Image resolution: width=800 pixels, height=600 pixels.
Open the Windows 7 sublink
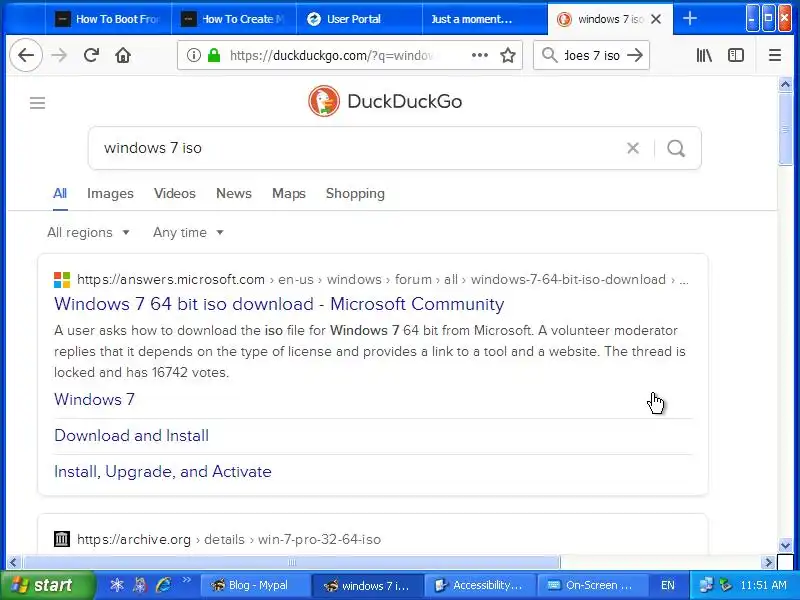pos(94,399)
